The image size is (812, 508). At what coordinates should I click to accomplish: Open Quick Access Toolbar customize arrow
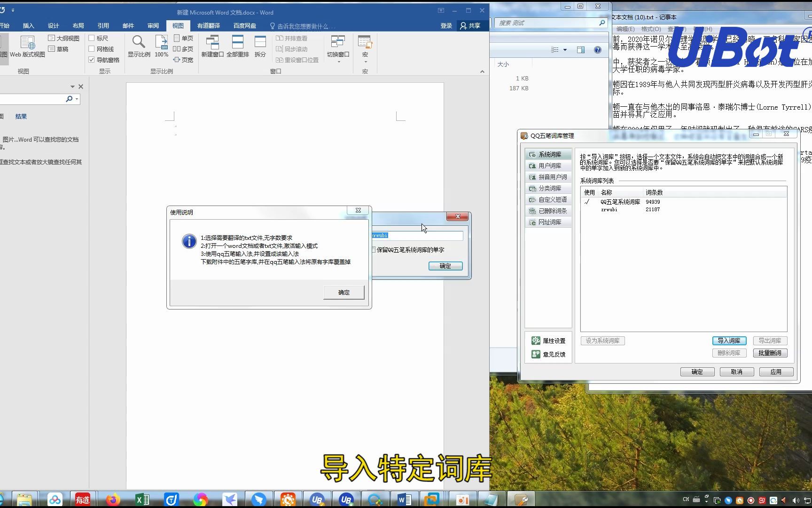point(13,10)
